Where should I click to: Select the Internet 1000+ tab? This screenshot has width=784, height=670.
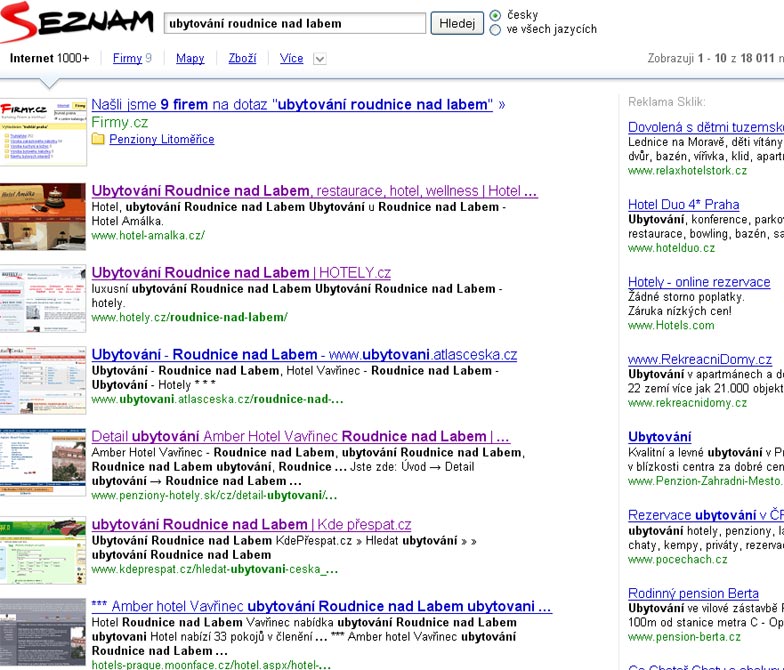50,58
